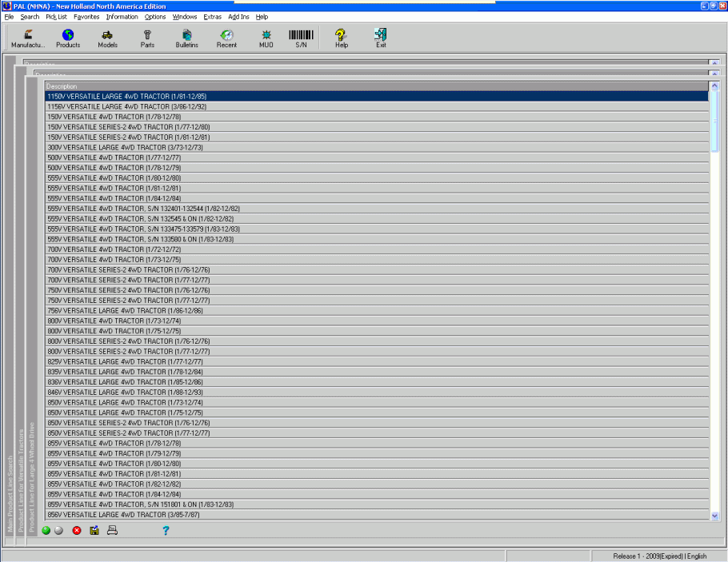Click the red cancel X icon
The height and width of the screenshot is (562, 728).
pyautogui.click(x=77, y=530)
